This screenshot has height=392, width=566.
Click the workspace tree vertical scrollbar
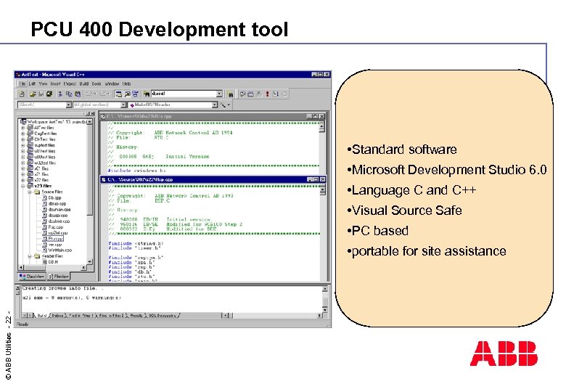coord(89,192)
